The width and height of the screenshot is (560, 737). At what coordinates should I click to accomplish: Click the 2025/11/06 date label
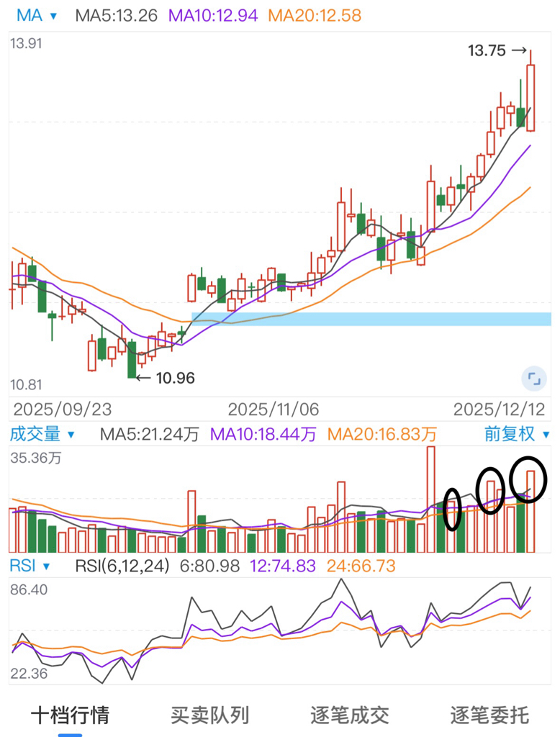[x=274, y=410]
